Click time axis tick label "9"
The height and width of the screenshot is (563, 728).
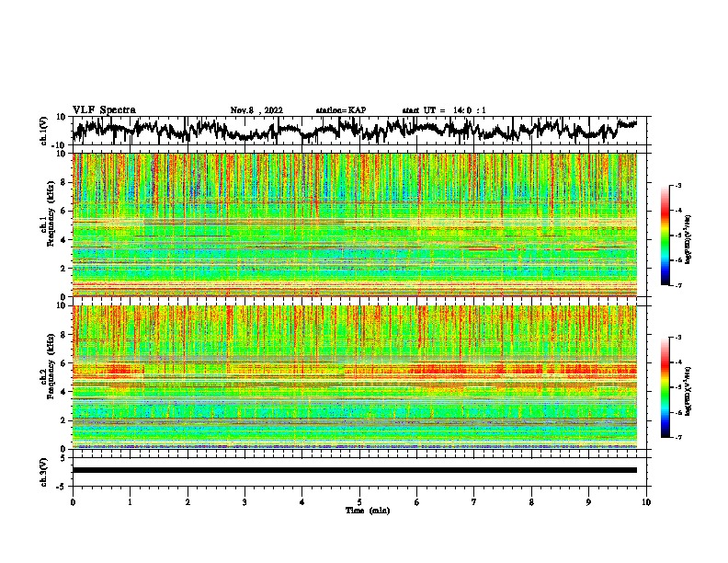tap(588, 502)
